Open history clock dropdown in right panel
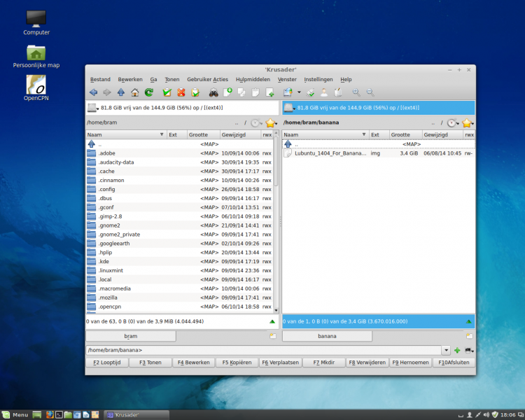The image size is (525, 420). click(x=452, y=122)
